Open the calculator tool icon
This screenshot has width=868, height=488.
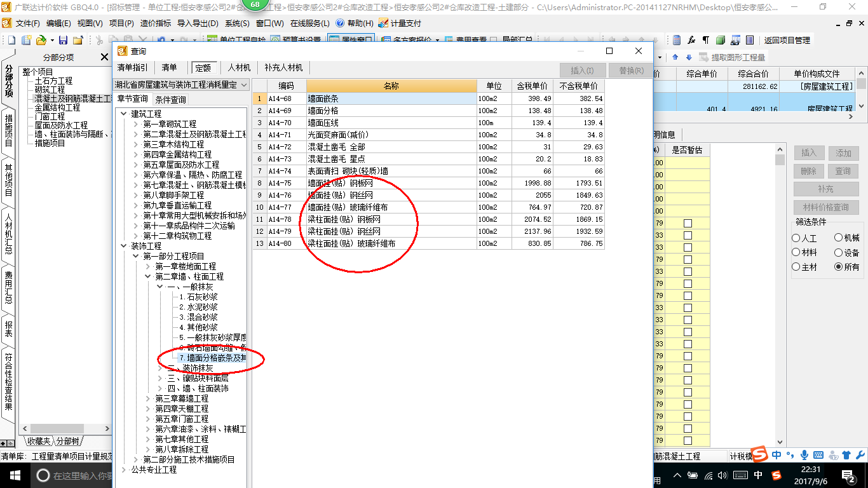point(677,40)
